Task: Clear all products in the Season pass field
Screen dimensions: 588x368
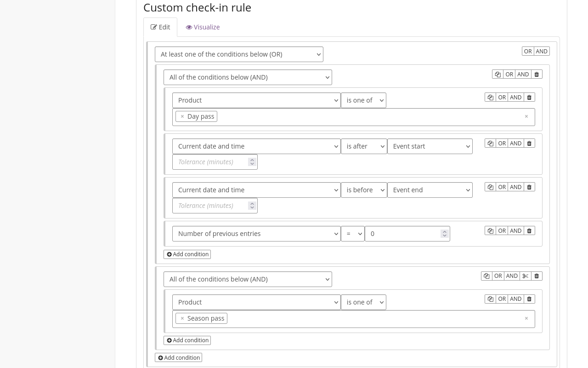Action: [526, 318]
